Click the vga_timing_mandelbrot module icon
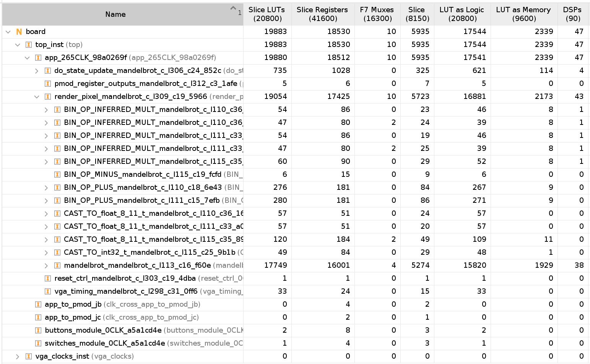The width and height of the screenshot is (590, 364). coord(48,291)
